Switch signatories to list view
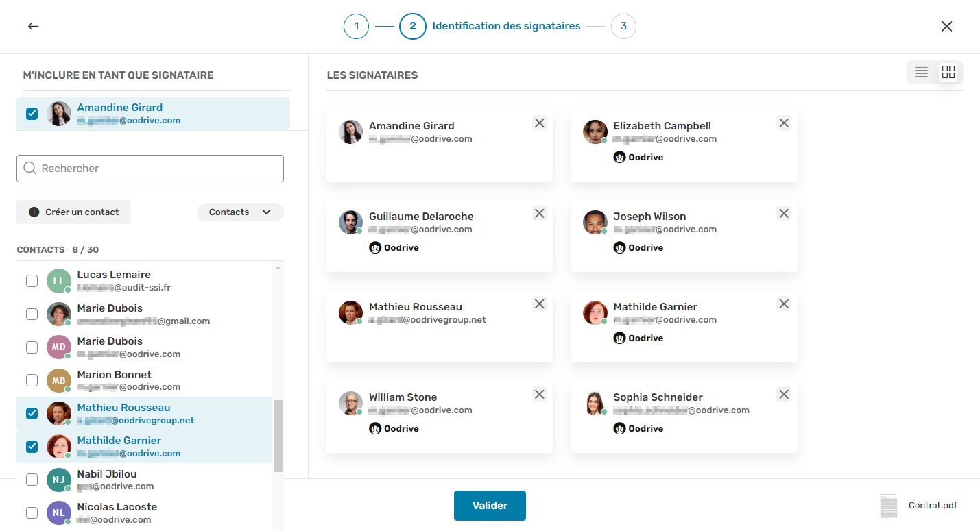 coord(921,72)
